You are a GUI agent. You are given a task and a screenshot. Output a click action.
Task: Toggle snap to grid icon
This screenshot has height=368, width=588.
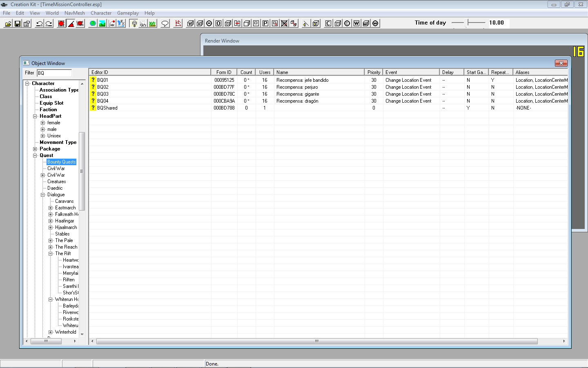61,23
